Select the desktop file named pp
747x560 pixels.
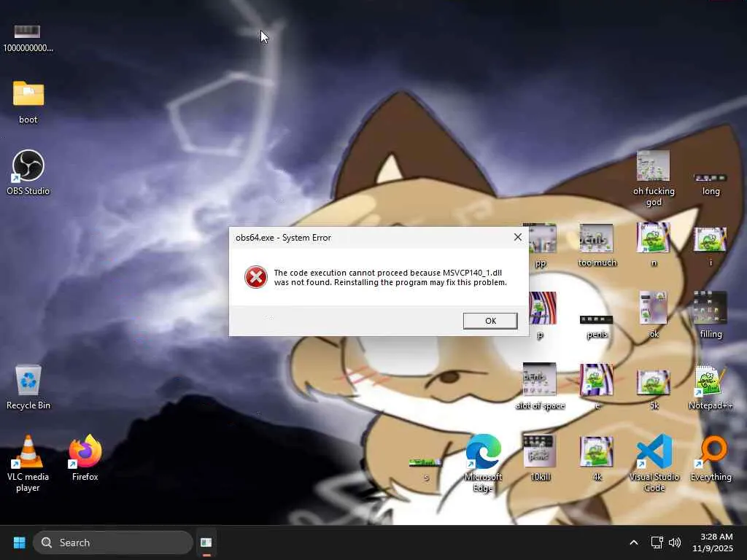(x=541, y=245)
